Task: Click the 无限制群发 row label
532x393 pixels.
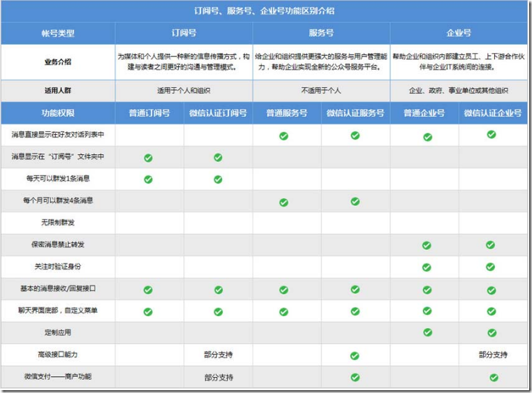Action: pos(58,223)
